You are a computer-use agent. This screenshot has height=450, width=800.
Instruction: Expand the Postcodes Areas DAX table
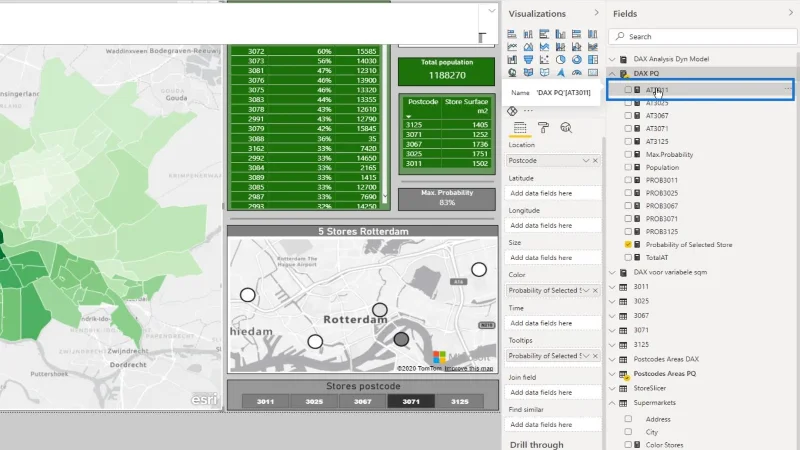point(612,359)
